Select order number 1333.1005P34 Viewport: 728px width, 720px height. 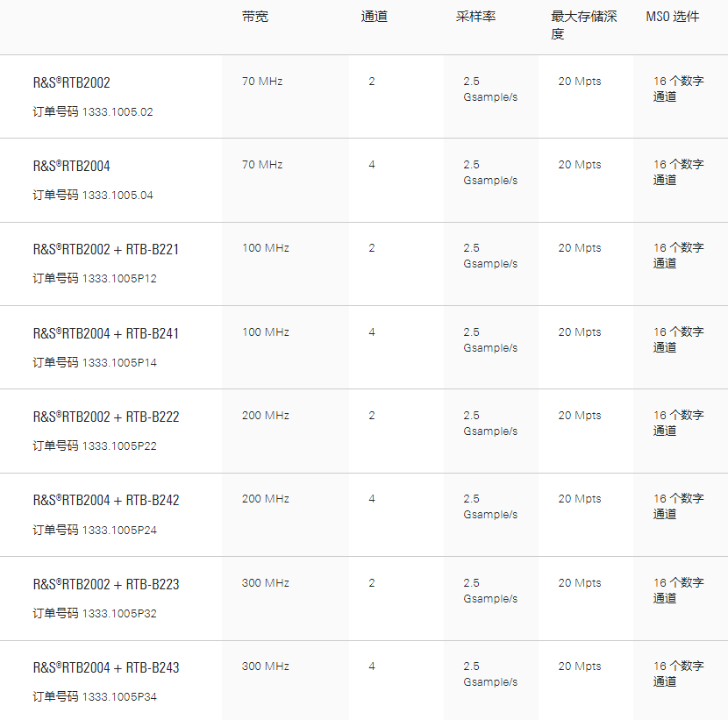119,697
